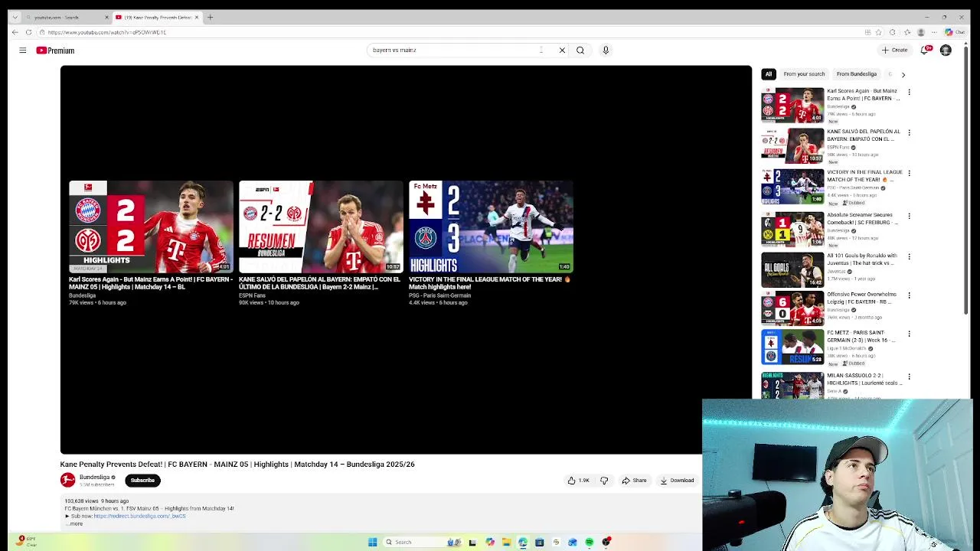
Task: Click the browser address bar URL
Action: (x=106, y=32)
